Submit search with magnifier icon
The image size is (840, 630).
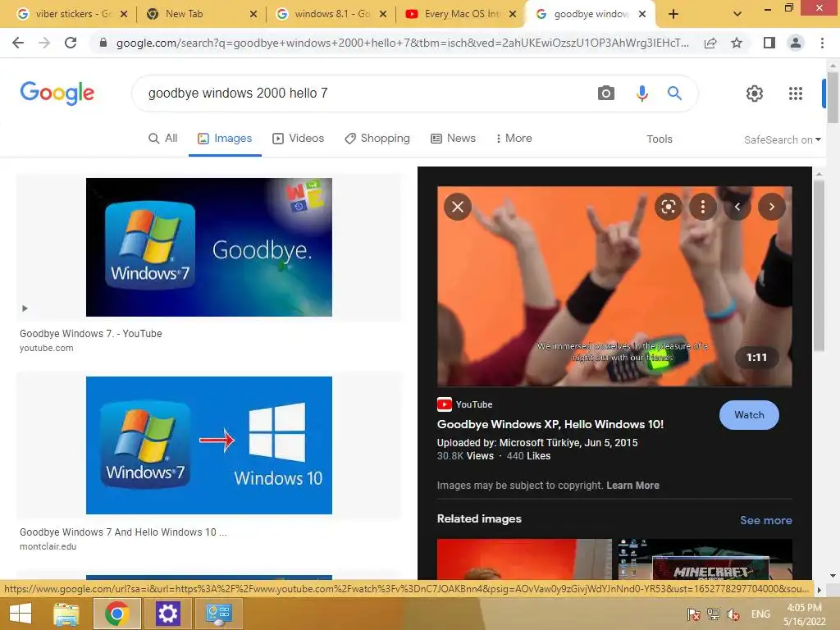[x=674, y=94]
